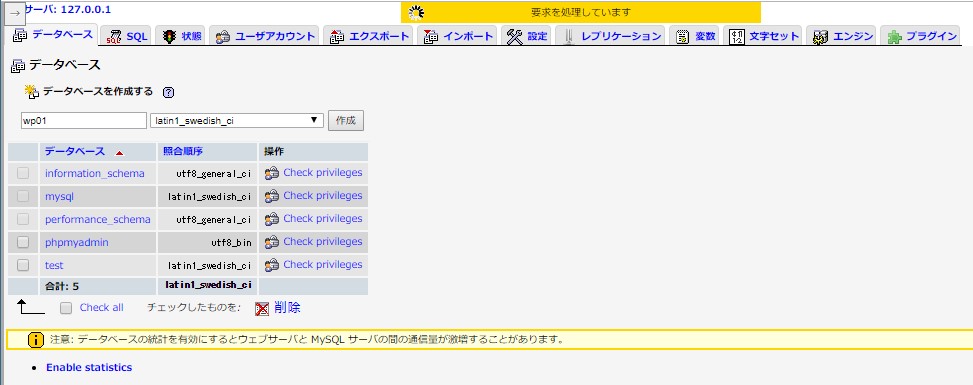Go to the インポート tab
The width and height of the screenshot is (973, 385).
point(458,37)
